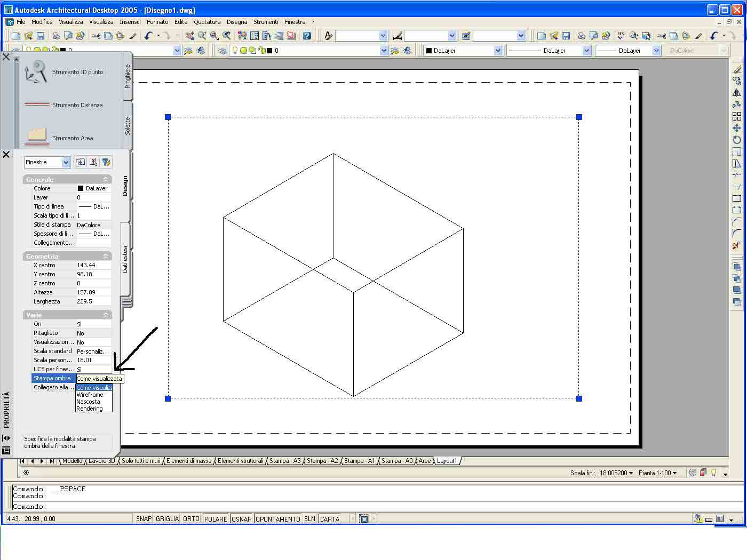
Task: Switch to the Modello tab
Action: 73,461
